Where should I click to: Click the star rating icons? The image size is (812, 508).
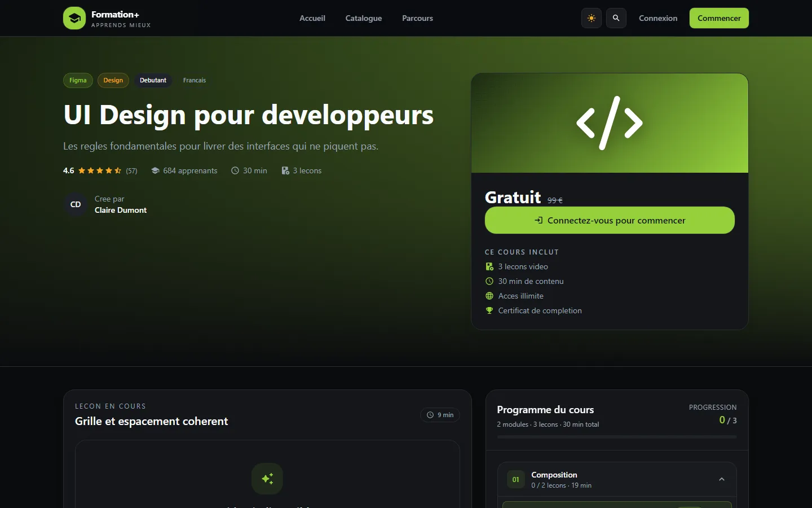click(100, 170)
